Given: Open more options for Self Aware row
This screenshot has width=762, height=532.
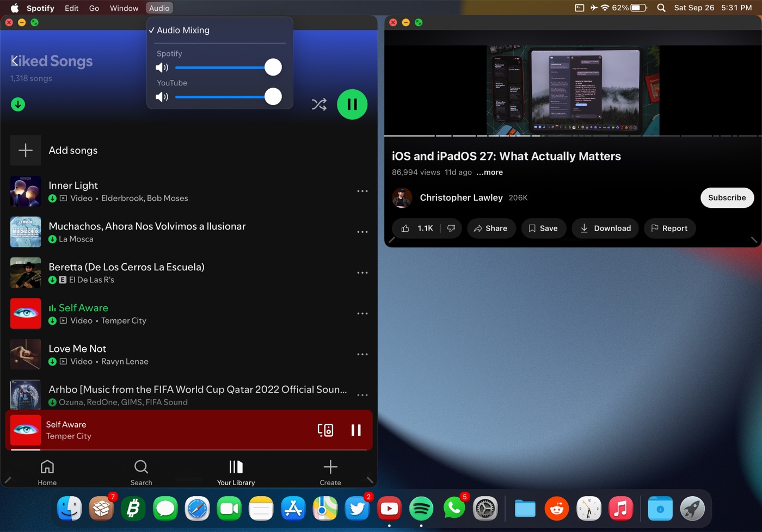Looking at the screenshot, I should [x=362, y=313].
